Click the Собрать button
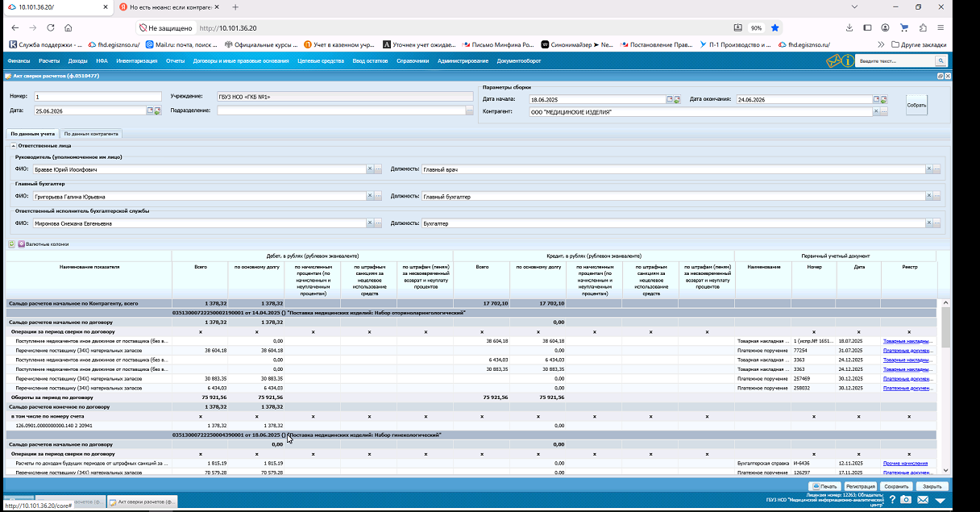Screen dimensions: 980x512 click(916, 106)
